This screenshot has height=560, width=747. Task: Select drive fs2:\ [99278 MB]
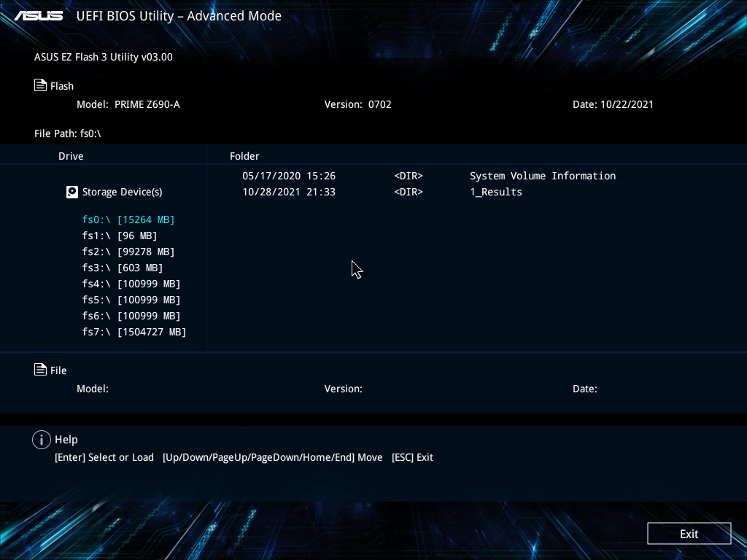pos(128,252)
